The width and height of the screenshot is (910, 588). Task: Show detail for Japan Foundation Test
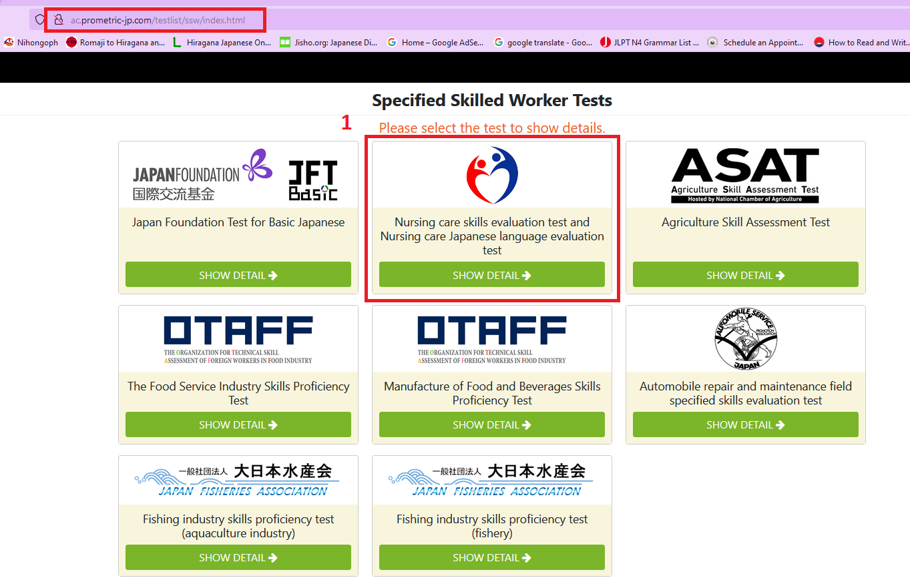click(x=238, y=275)
